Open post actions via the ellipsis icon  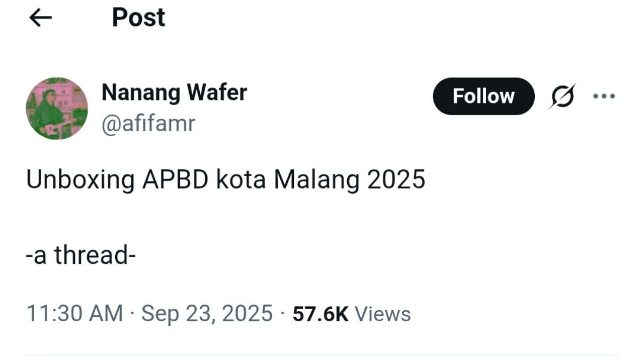[x=603, y=96]
